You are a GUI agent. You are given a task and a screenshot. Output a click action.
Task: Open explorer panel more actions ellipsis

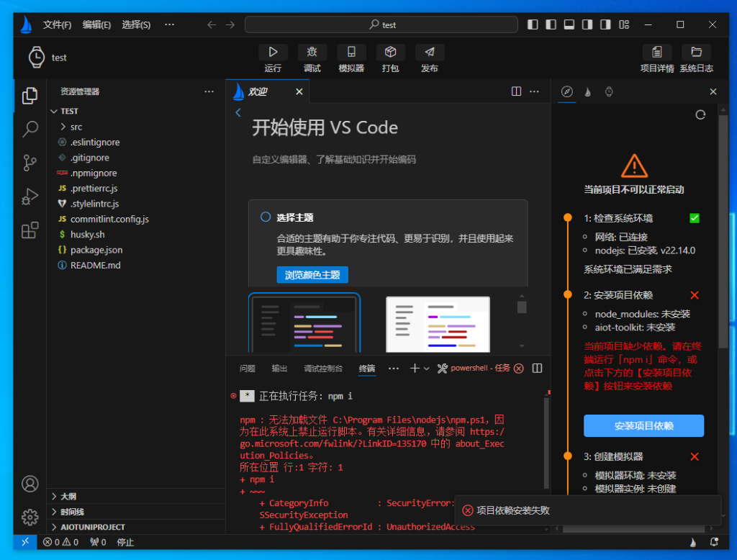[x=209, y=91]
